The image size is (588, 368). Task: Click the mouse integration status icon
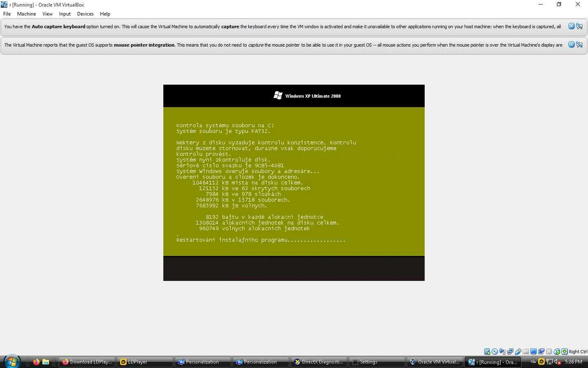(557, 352)
